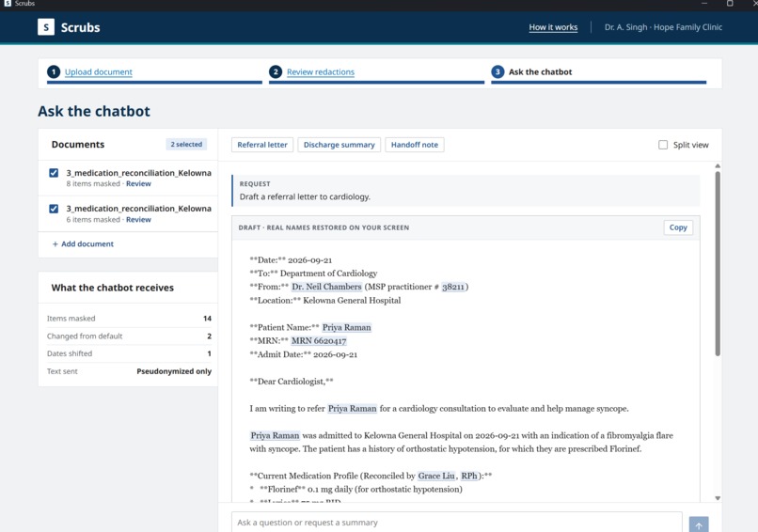Click the scroll-up arrow of the draft panel
The image size is (758, 532).
(718, 166)
